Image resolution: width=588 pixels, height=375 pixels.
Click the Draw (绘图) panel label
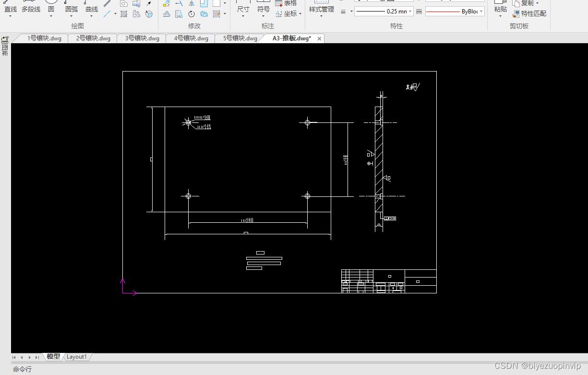77,26
